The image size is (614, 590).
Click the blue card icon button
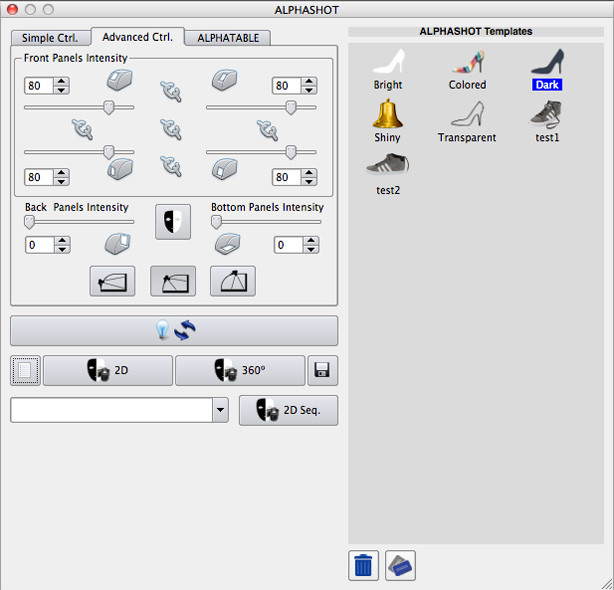click(400, 565)
